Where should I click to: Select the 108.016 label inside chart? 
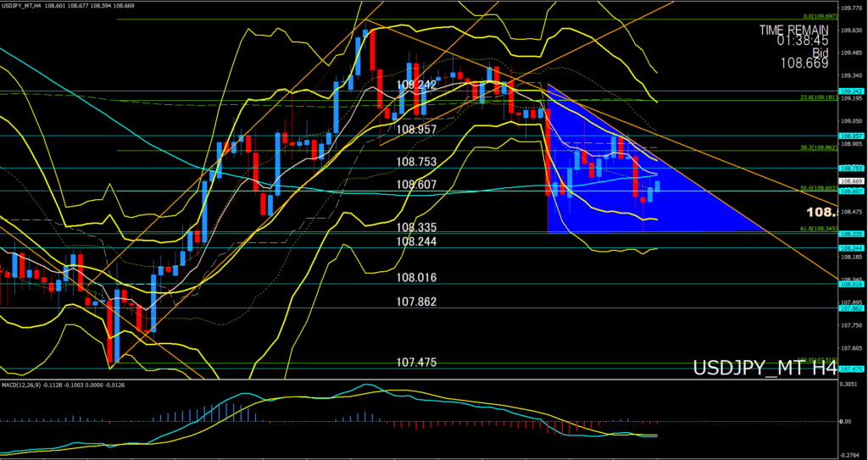click(x=416, y=277)
